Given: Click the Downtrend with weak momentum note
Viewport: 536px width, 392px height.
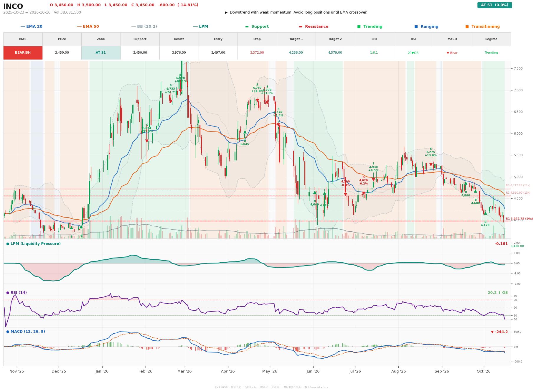Looking at the screenshot, I should coord(296,12).
